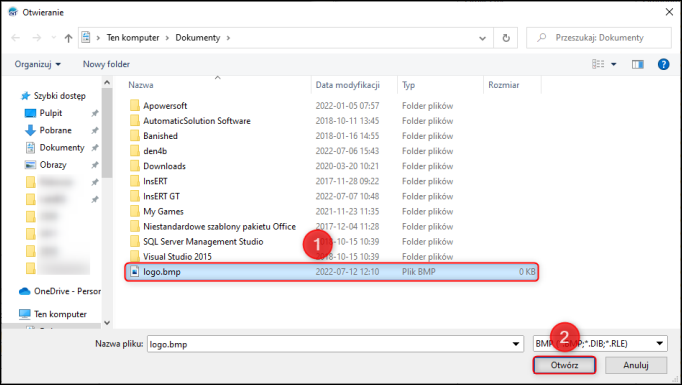
Task: Click the Apowersoft folder icon
Action: pos(135,106)
